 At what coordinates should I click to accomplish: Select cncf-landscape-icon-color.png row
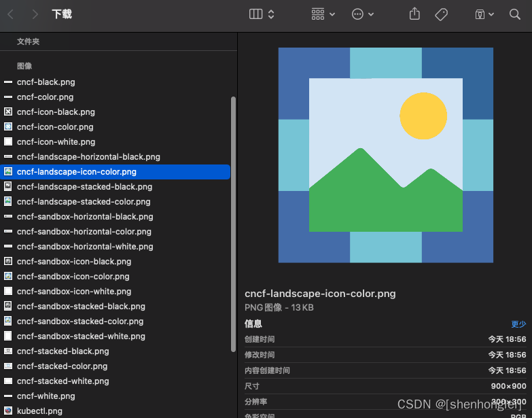[115, 172]
